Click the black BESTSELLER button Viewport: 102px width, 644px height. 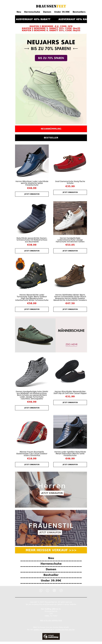51,138
